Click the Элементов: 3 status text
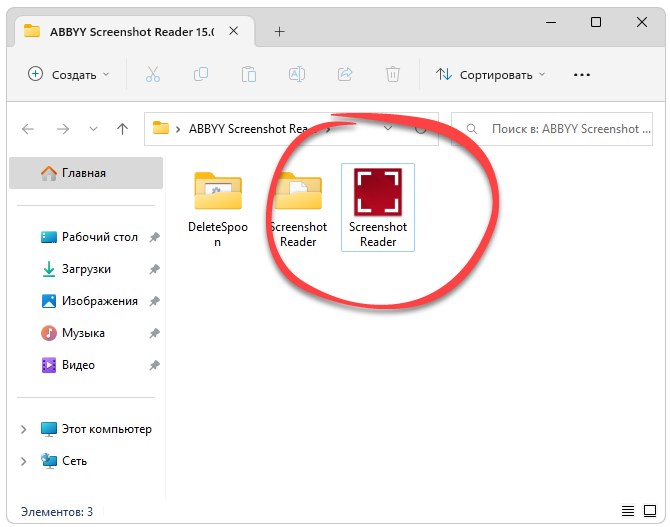The image size is (670, 527). 57,511
